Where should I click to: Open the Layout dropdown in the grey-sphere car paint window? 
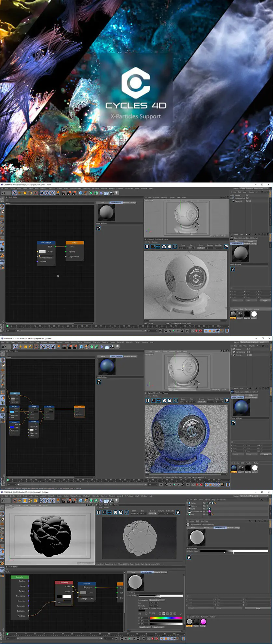coord(253,188)
